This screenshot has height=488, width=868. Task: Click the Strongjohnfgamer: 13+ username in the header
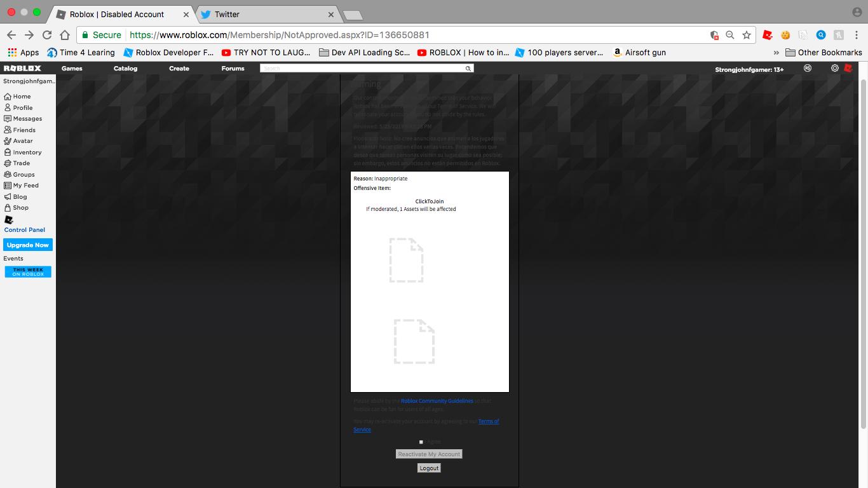coord(749,69)
